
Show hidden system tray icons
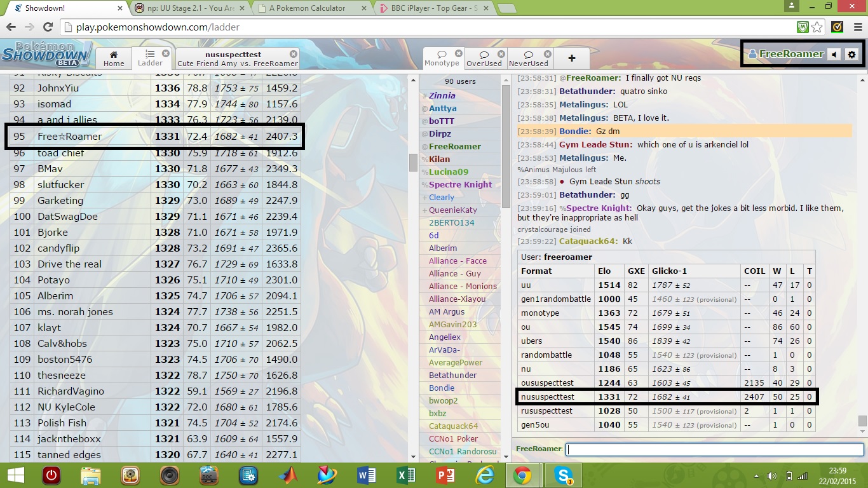pyautogui.click(x=756, y=476)
